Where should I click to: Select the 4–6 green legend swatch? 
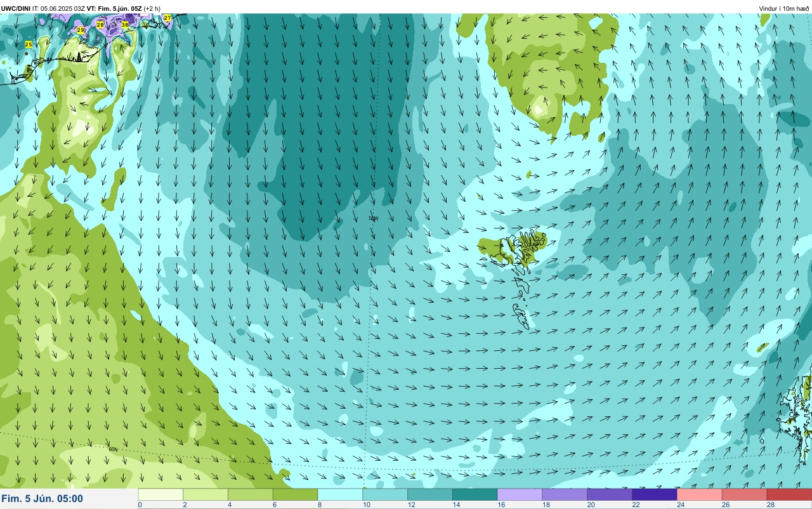click(251, 494)
